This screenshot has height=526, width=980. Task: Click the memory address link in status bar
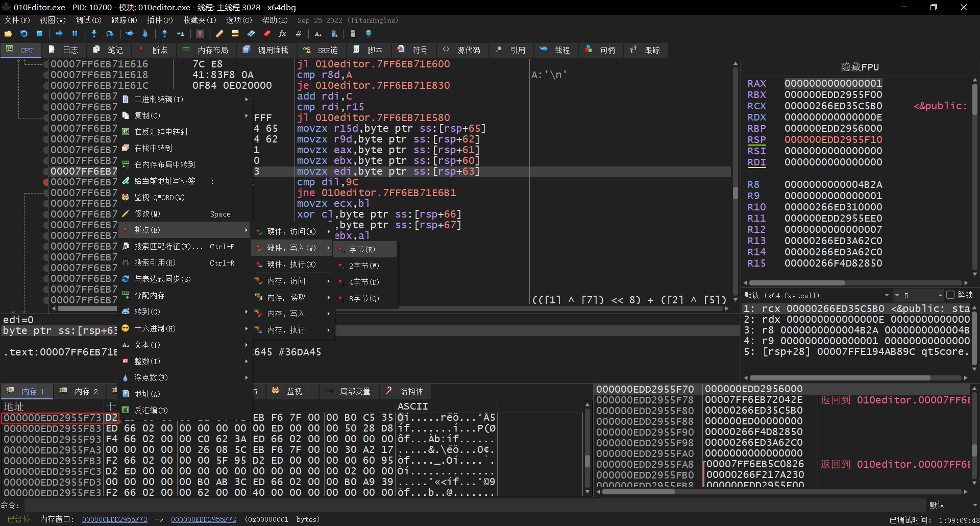[x=114, y=519]
